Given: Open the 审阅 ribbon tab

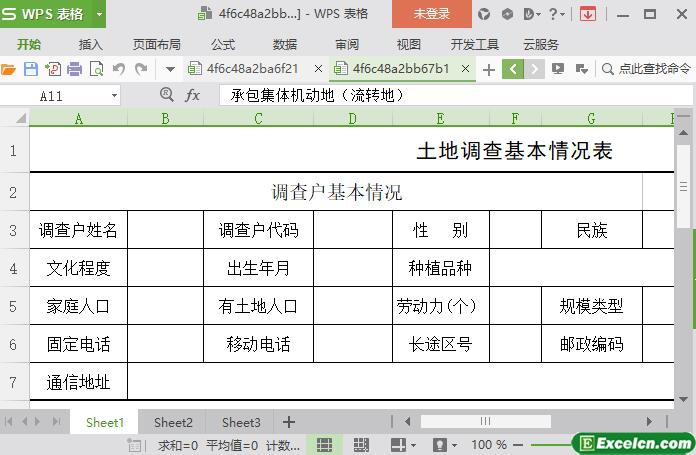Looking at the screenshot, I should (x=347, y=44).
